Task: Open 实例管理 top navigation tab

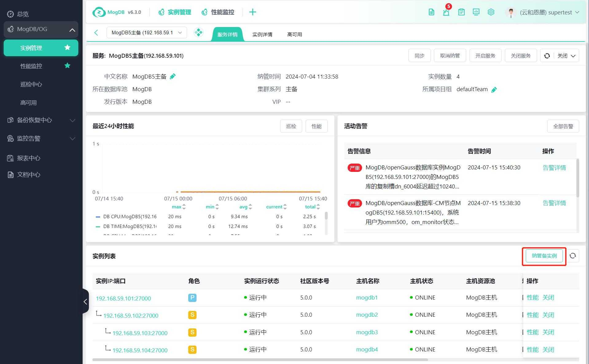Action: 174,12
